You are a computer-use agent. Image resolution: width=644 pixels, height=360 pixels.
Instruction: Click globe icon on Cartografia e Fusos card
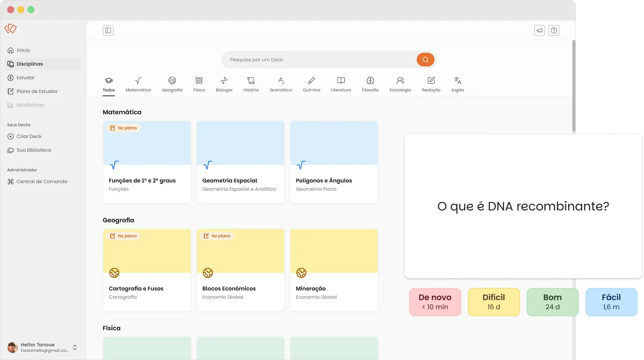pos(114,273)
